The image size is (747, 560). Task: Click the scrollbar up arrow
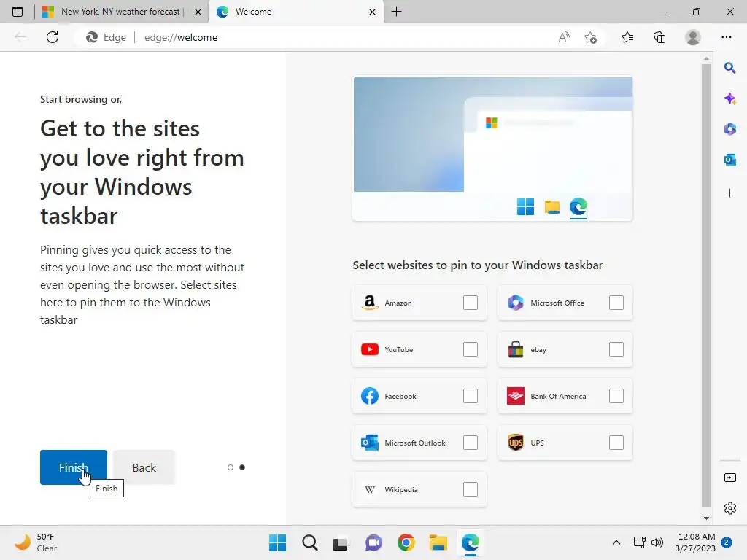[706, 58]
